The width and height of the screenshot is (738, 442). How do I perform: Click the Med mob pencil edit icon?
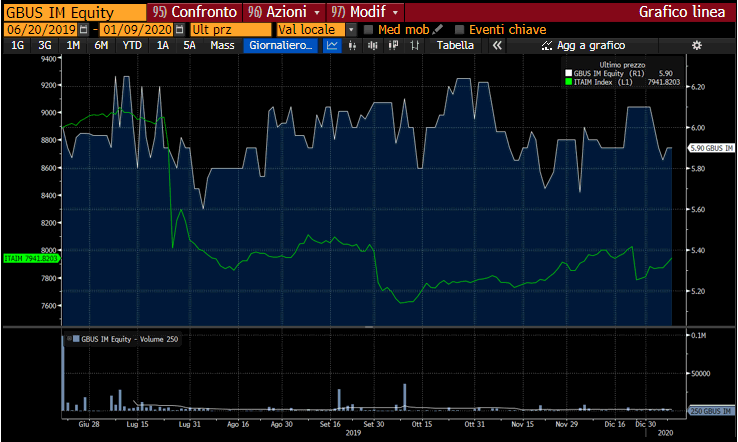[437, 30]
